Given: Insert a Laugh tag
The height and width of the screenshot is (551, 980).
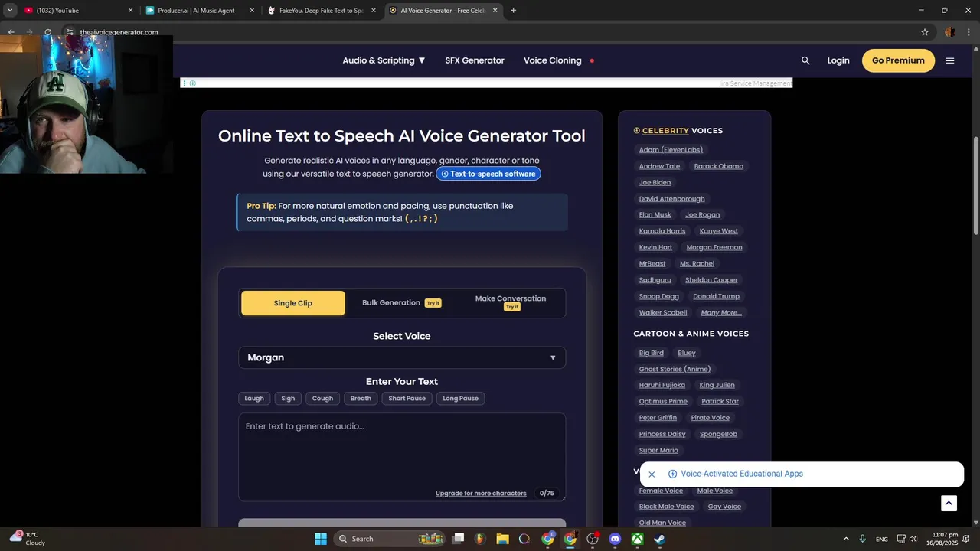Looking at the screenshot, I should click(254, 398).
